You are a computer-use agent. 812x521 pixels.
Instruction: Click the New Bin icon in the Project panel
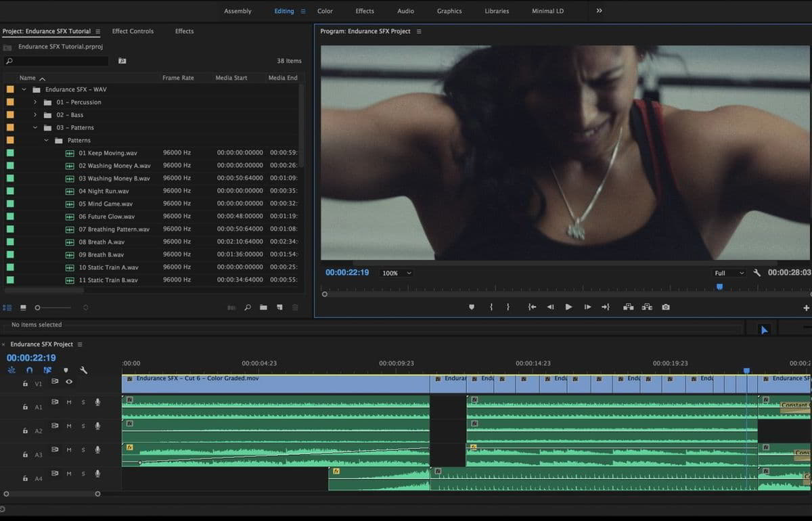click(263, 307)
